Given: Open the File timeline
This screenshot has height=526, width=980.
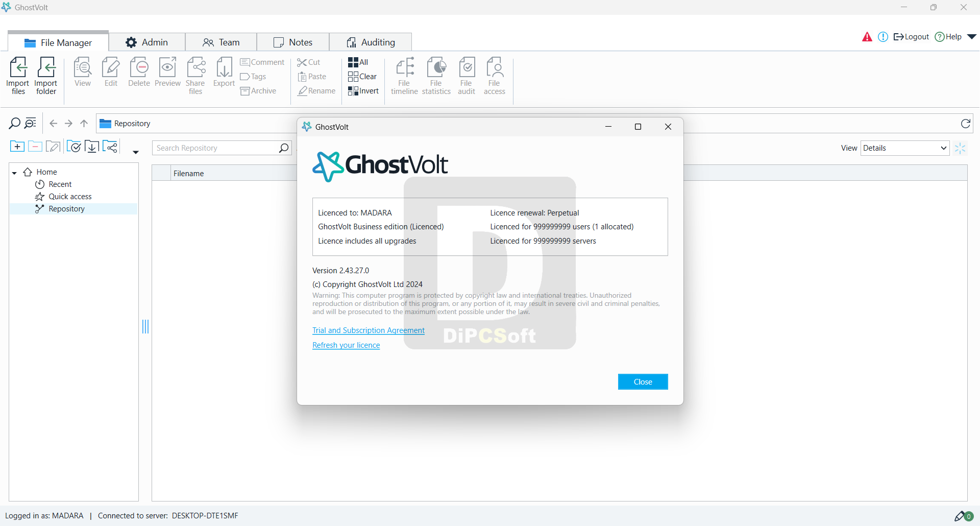Looking at the screenshot, I should [x=404, y=76].
